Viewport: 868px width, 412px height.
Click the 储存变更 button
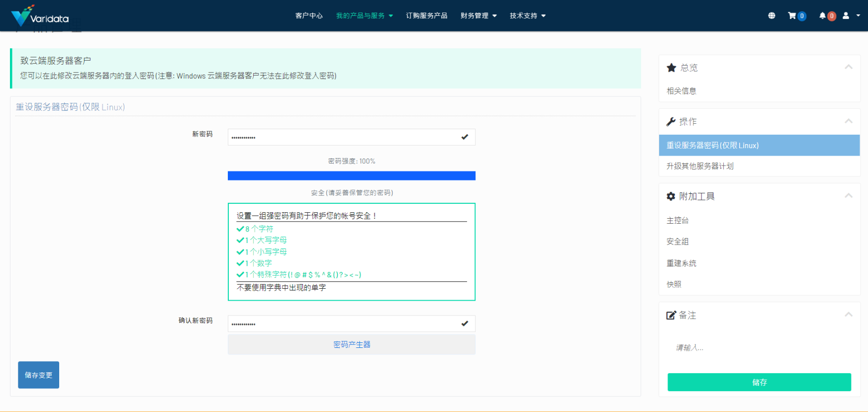[39, 375]
